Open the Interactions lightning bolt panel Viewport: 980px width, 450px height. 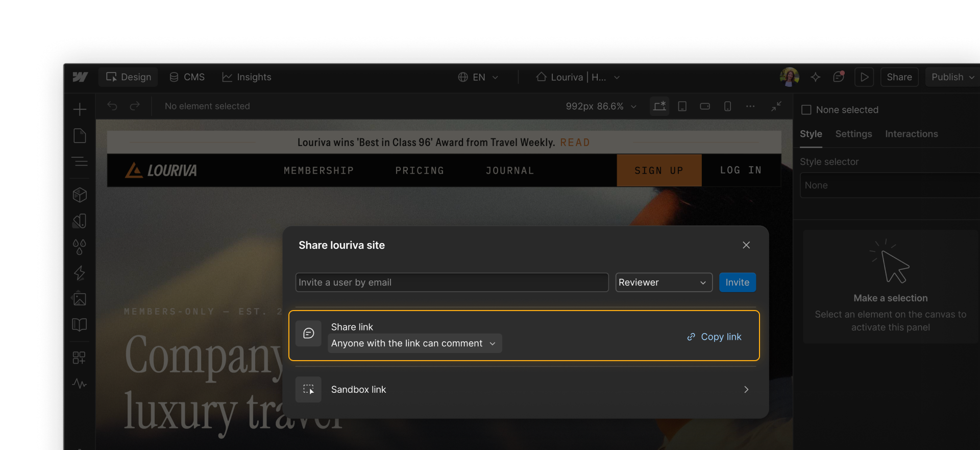80,273
